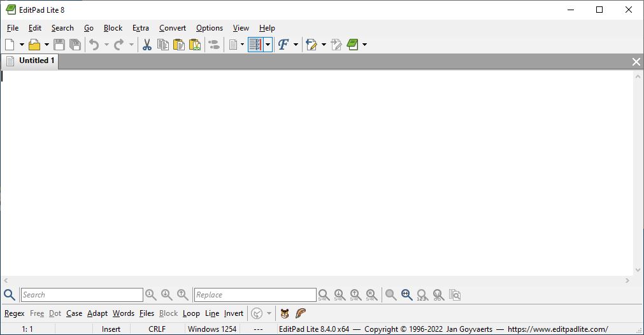Click the Swap with clipboard icon
Viewport: 644px width, 335px height.
pyautogui.click(x=195, y=45)
